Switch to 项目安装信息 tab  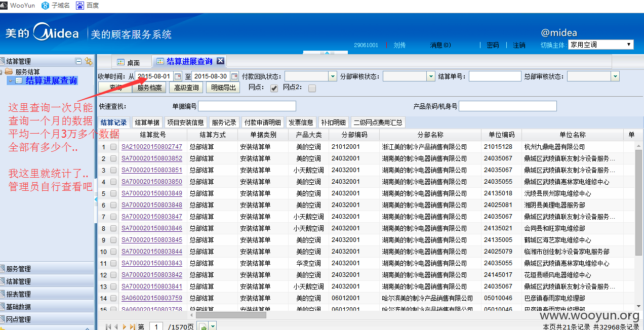click(x=186, y=122)
